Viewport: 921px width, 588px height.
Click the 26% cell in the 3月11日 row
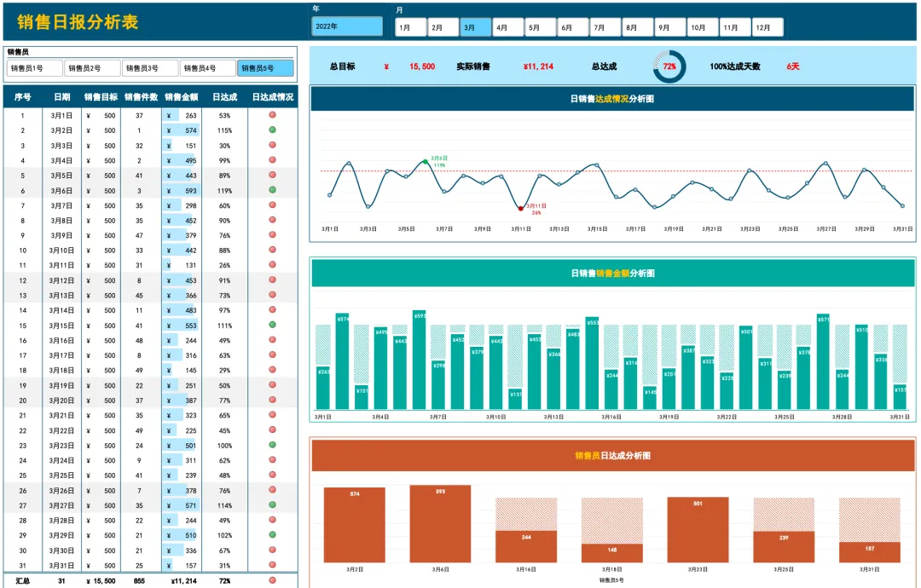click(224, 265)
